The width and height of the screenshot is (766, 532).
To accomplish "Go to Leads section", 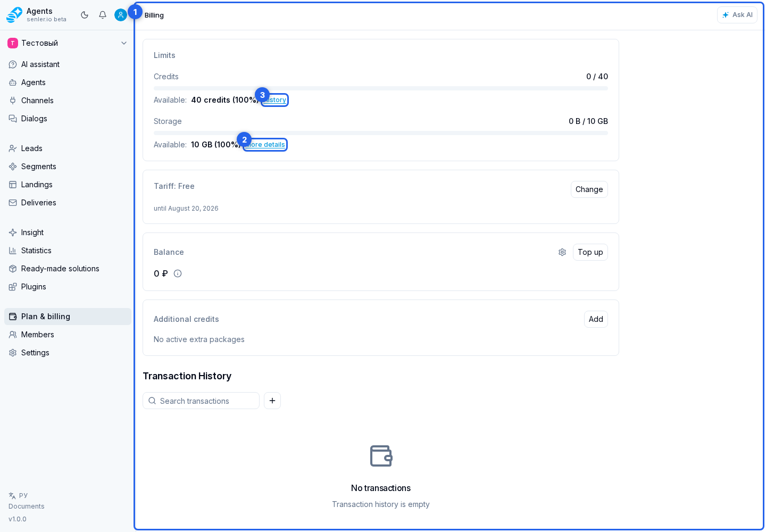I will 68,148.
